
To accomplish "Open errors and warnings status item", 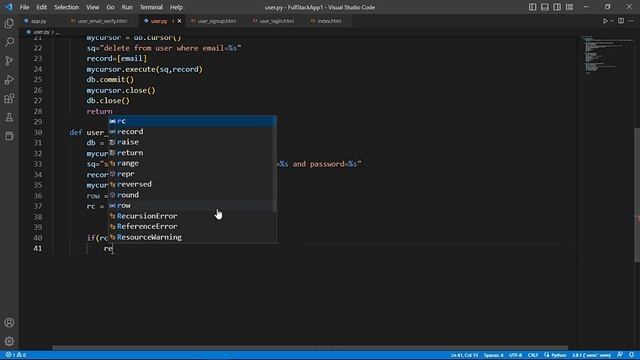I will (16, 355).
